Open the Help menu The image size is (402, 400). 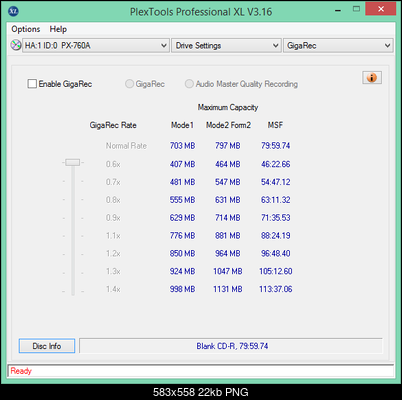[58, 29]
